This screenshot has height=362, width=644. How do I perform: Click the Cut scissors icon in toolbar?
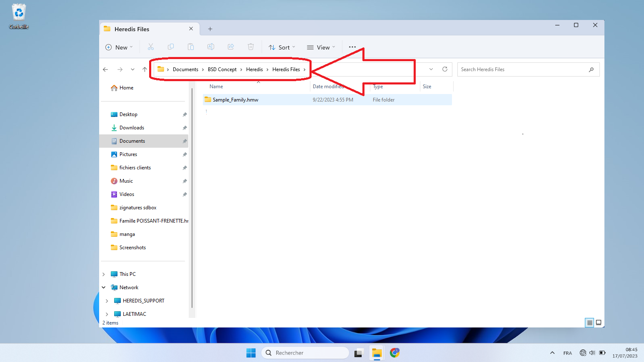click(151, 47)
